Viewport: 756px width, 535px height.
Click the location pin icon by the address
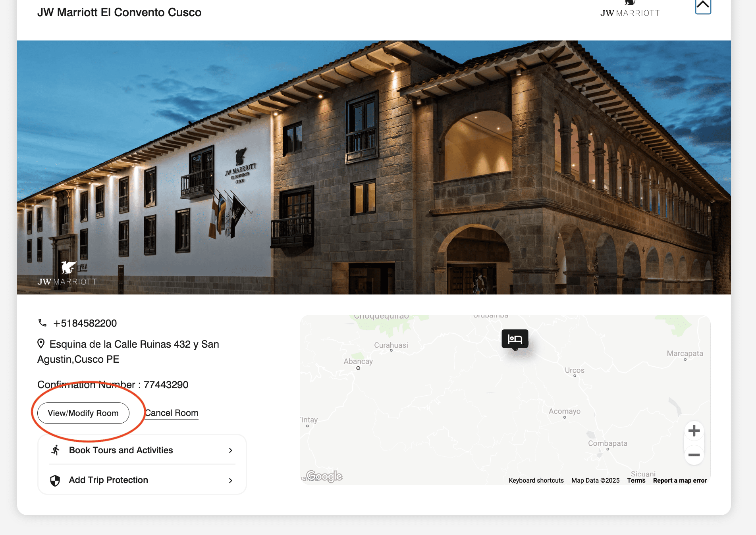(x=41, y=343)
